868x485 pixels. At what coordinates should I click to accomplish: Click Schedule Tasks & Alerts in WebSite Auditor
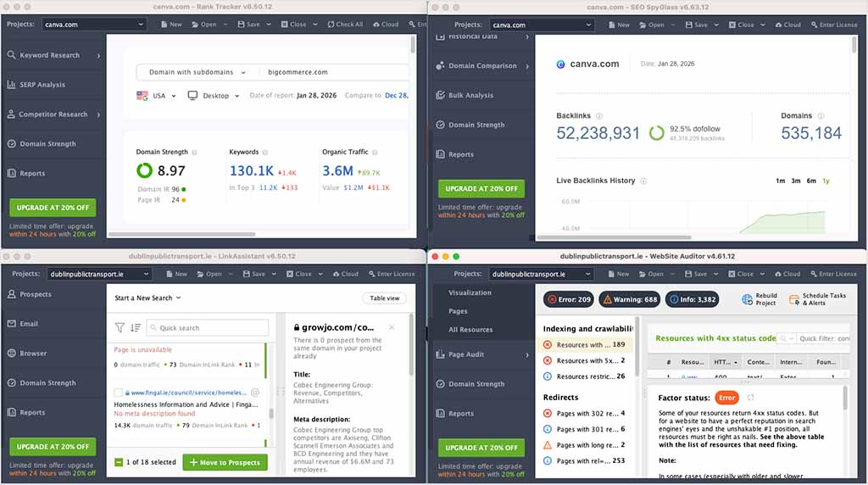pyautogui.click(x=818, y=299)
